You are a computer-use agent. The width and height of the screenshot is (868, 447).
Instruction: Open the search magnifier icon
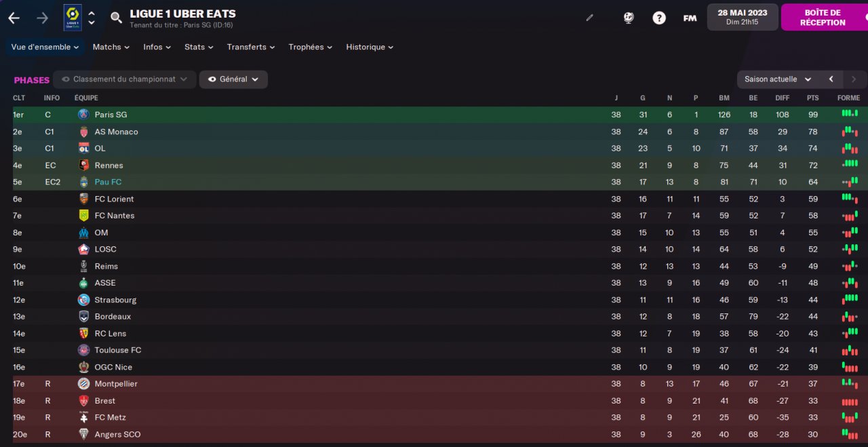117,18
